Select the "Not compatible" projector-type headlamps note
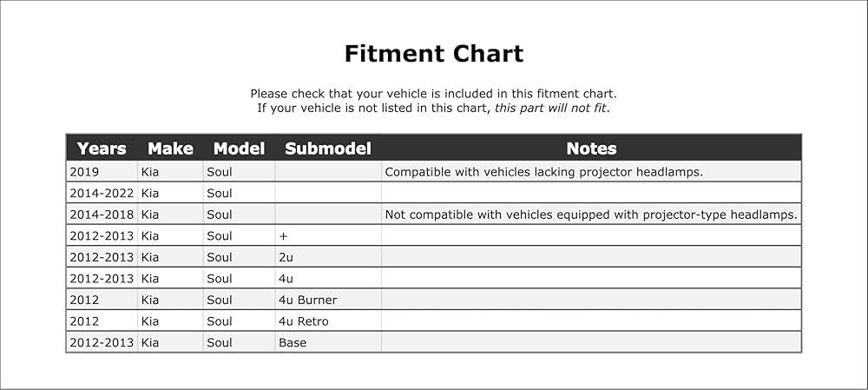 pyautogui.click(x=590, y=215)
